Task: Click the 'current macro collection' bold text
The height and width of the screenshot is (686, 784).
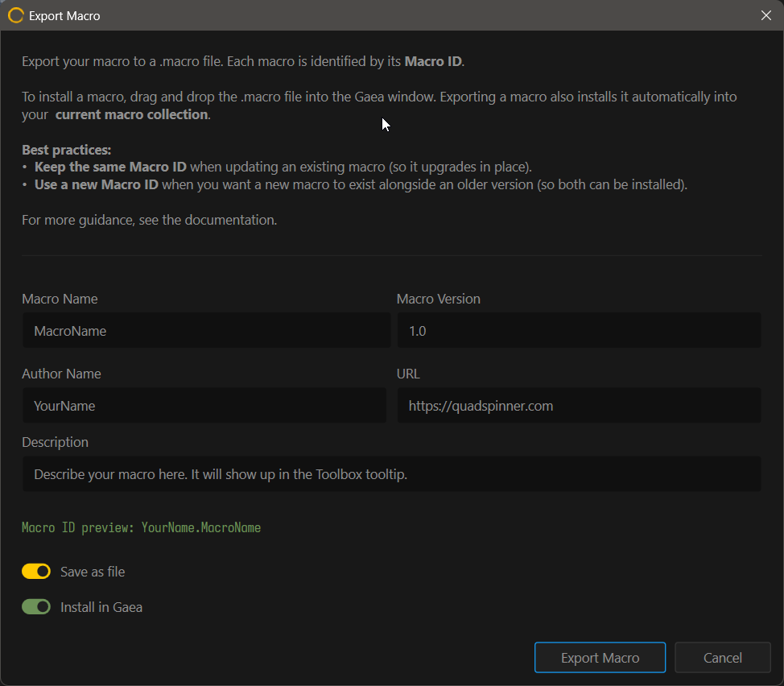Action: (x=131, y=114)
